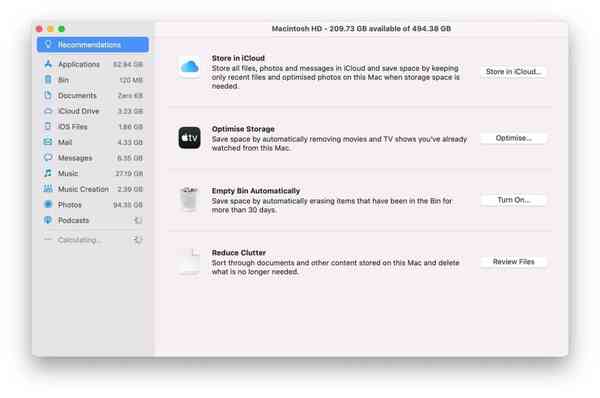Click the Calculating row in sidebar
Viewport: 600px width, 398px height.
point(93,240)
